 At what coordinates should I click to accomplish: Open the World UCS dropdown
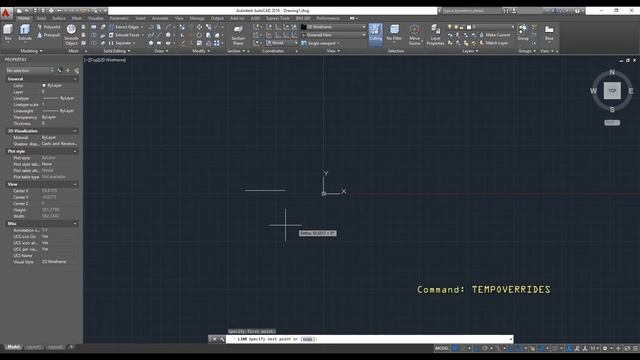point(282,43)
